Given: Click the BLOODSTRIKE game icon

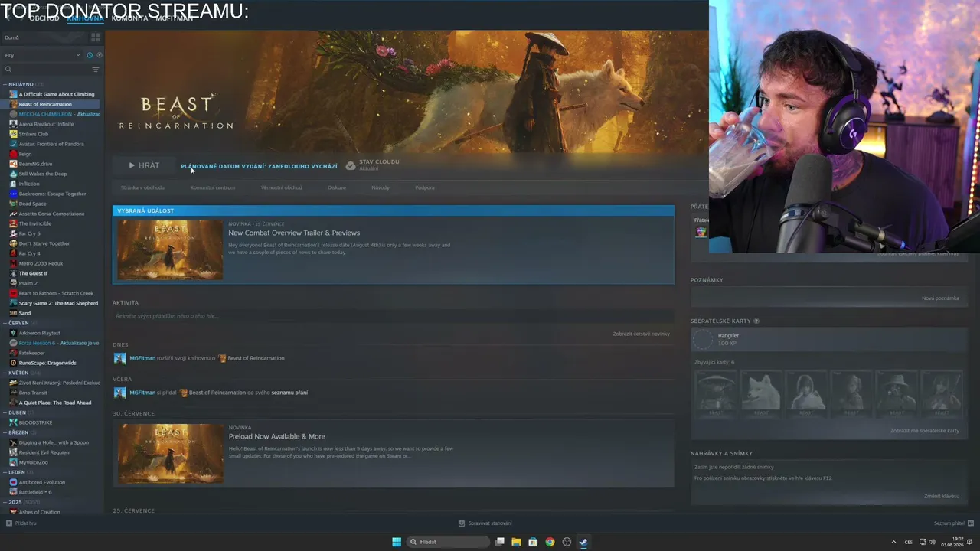Looking at the screenshot, I should (14, 422).
